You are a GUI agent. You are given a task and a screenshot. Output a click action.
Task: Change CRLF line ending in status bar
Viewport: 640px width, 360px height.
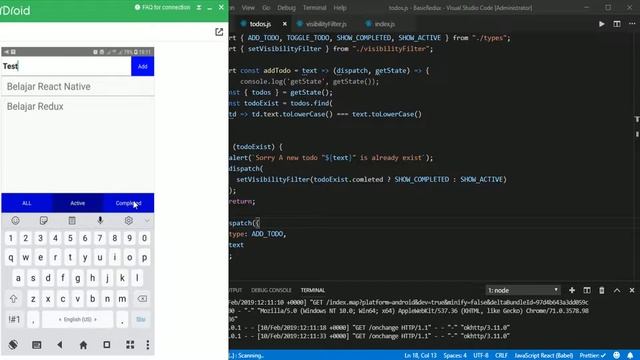click(x=501, y=356)
